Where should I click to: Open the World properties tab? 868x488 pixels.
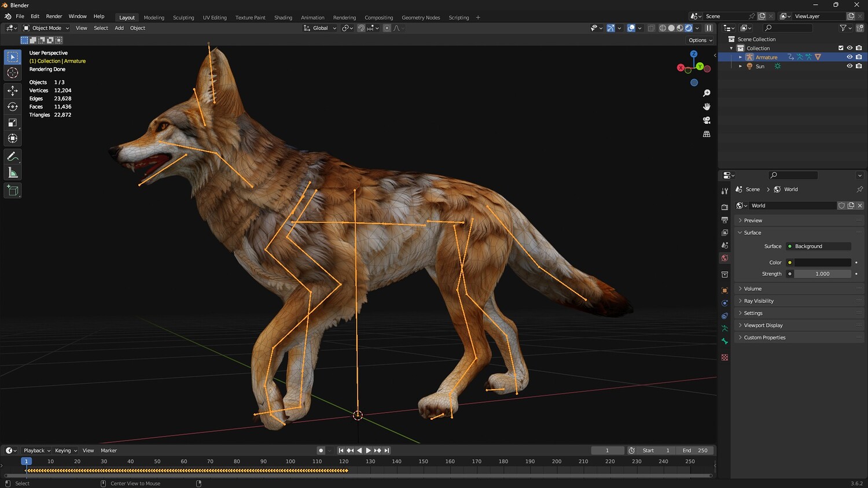click(724, 258)
